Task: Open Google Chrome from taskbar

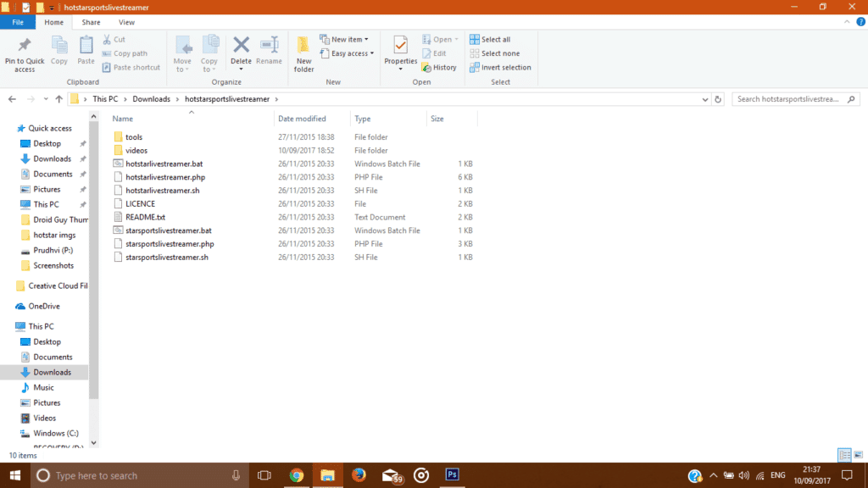Action: coord(296,475)
